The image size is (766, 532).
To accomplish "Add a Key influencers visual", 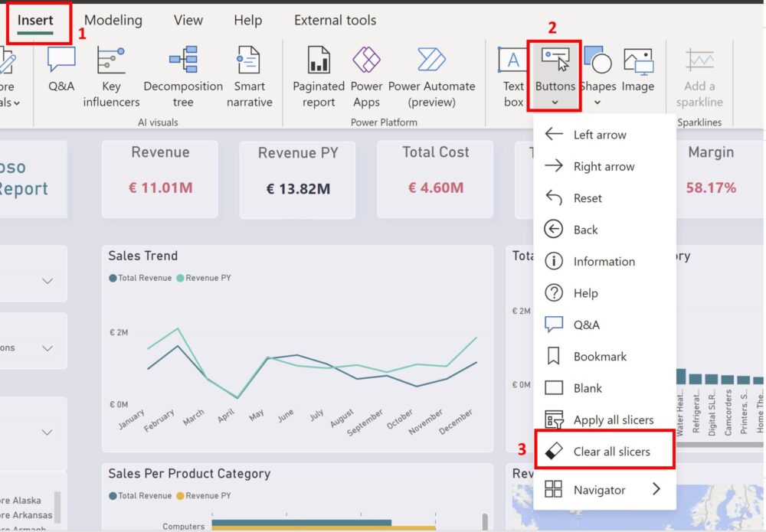I will 110,74.
